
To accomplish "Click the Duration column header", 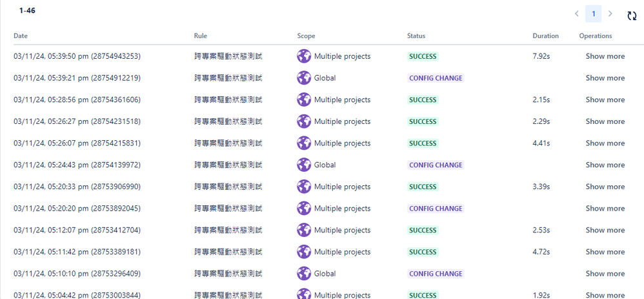I will point(545,36).
